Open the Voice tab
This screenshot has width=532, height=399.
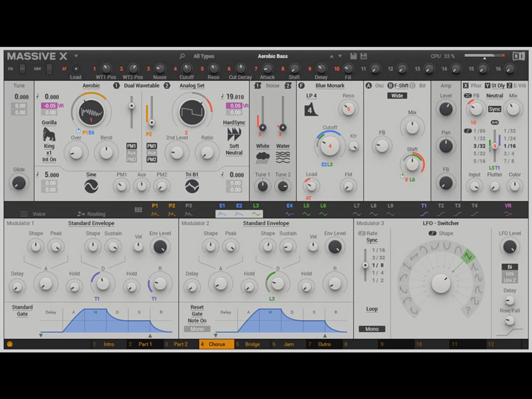(x=34, y=214)
